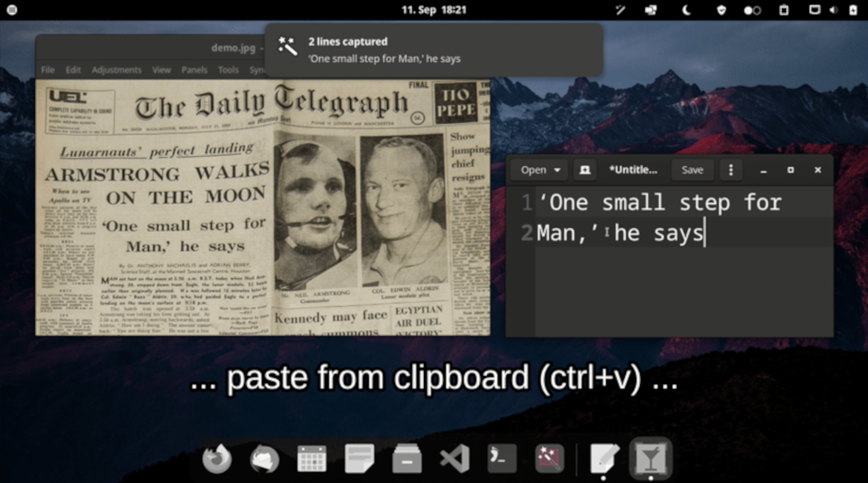Click the Open button in text editor
The height and width of the screenshot is (483, 868).
coord(539,170)
